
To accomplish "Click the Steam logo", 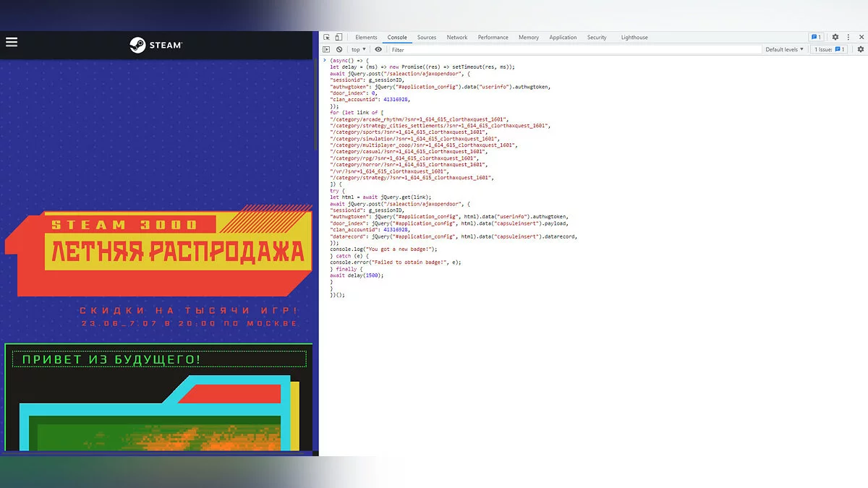I will pos(156,45).
